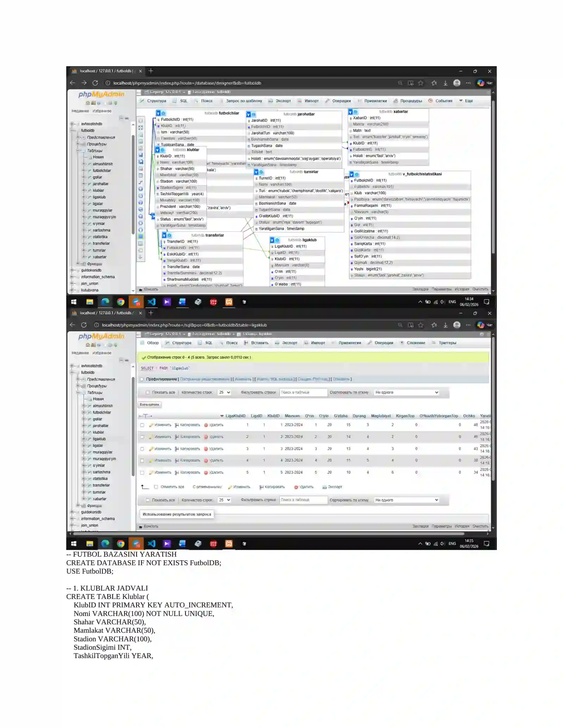Click Копировать icon link in row 3

(187, 449)
